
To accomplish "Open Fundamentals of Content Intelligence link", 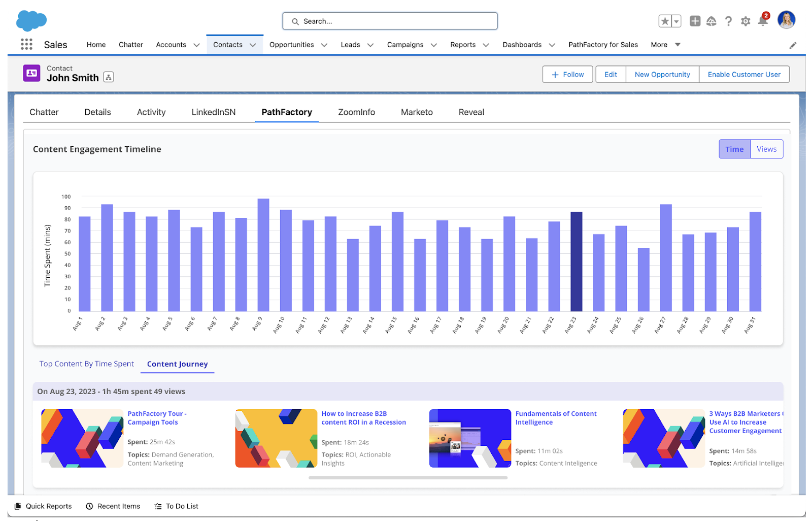I will point(556,418).
